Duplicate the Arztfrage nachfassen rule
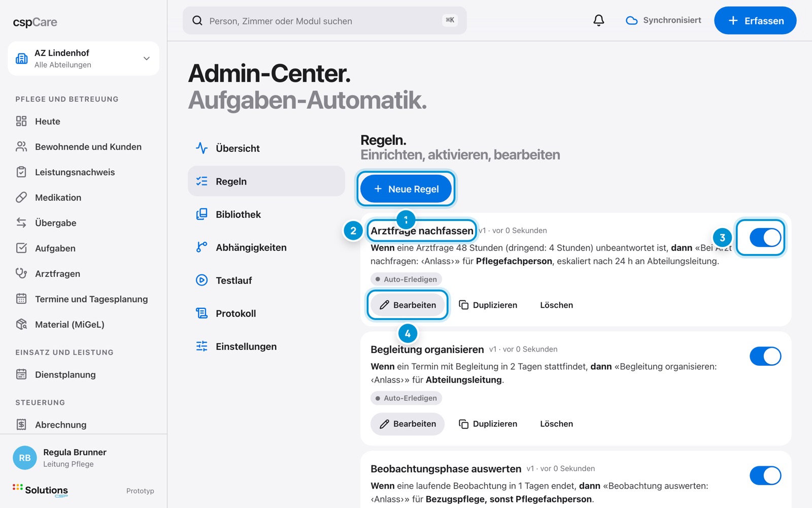The height and width of the screenshot is (508, 812). tap(488, 305)
